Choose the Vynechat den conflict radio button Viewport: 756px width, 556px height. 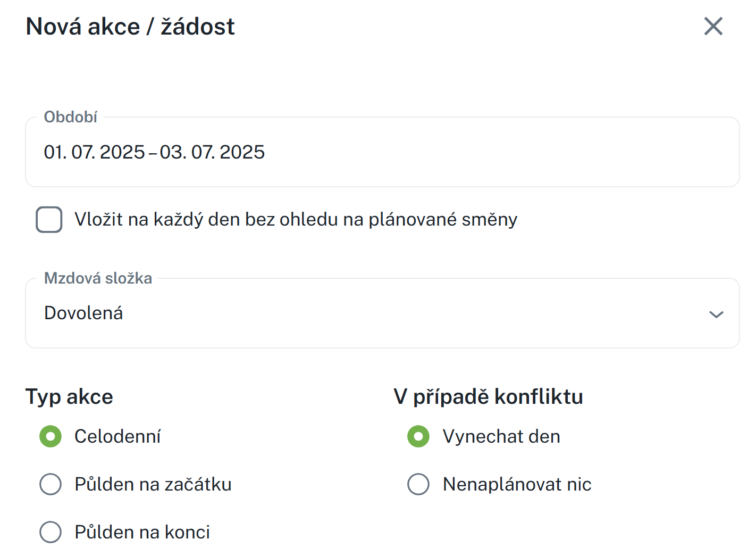[418, 437]
